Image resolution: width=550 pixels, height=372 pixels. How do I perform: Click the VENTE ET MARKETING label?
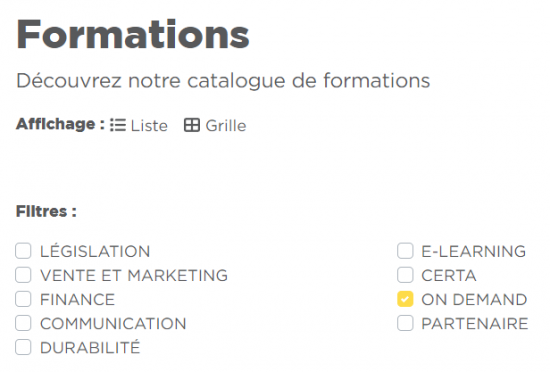pyautogui.click(x=134, y=275)
